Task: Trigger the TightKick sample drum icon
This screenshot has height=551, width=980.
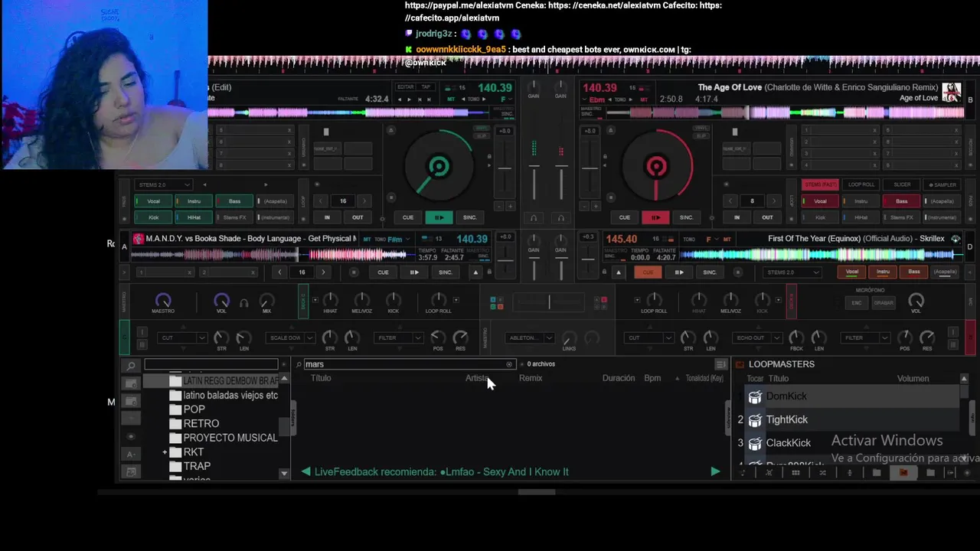Action: (755, 419)
